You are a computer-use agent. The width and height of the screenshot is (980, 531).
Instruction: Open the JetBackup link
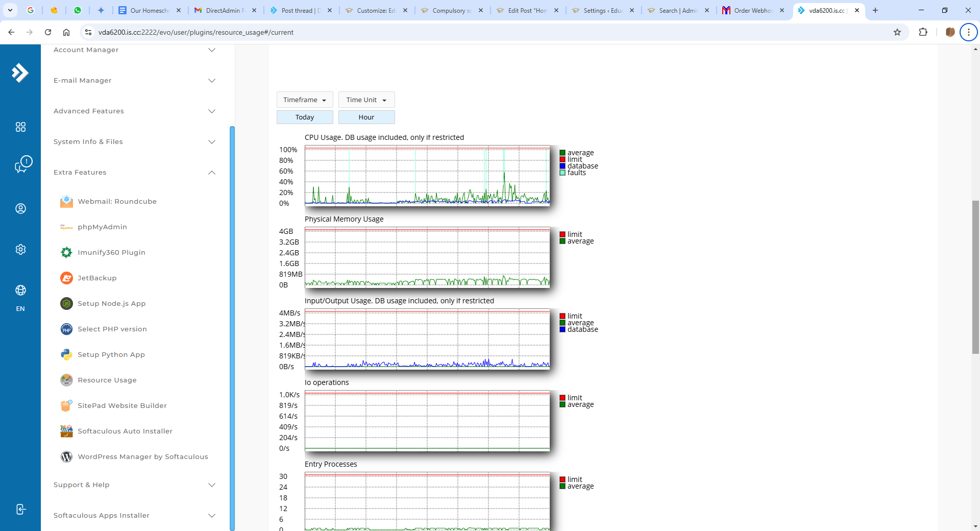tap(97, 278)
